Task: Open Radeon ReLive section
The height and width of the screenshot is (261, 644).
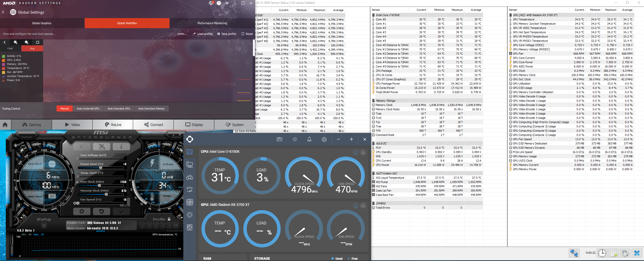Action: point(113,125)
